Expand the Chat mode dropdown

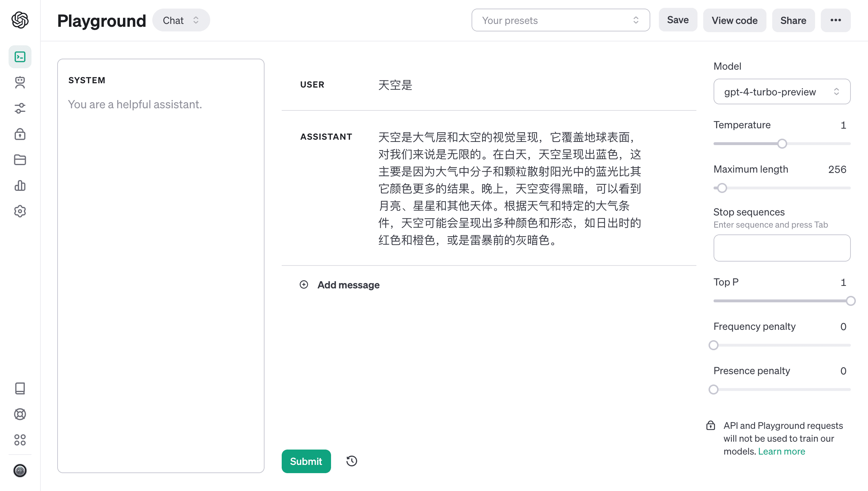click(181, 20)
